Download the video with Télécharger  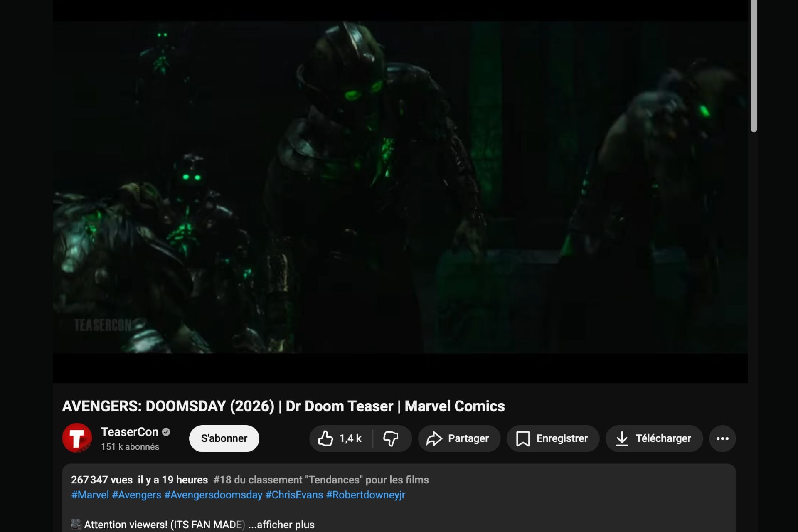click(654, 438)
